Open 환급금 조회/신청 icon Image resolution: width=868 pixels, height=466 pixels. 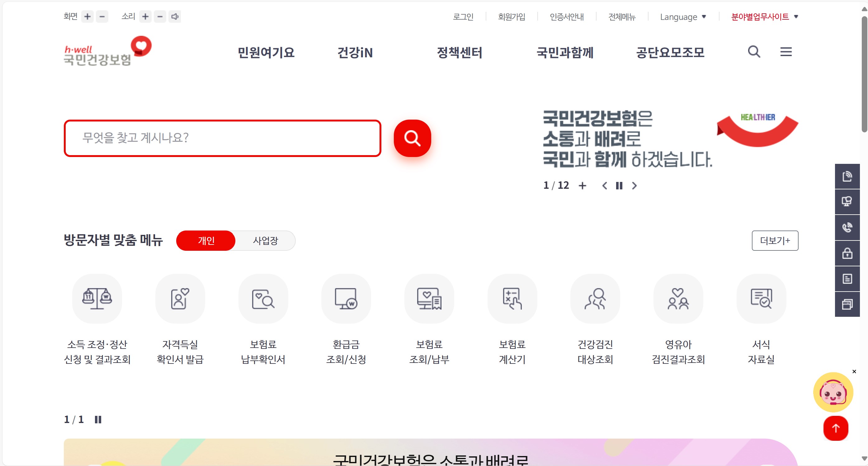point(346,298)
